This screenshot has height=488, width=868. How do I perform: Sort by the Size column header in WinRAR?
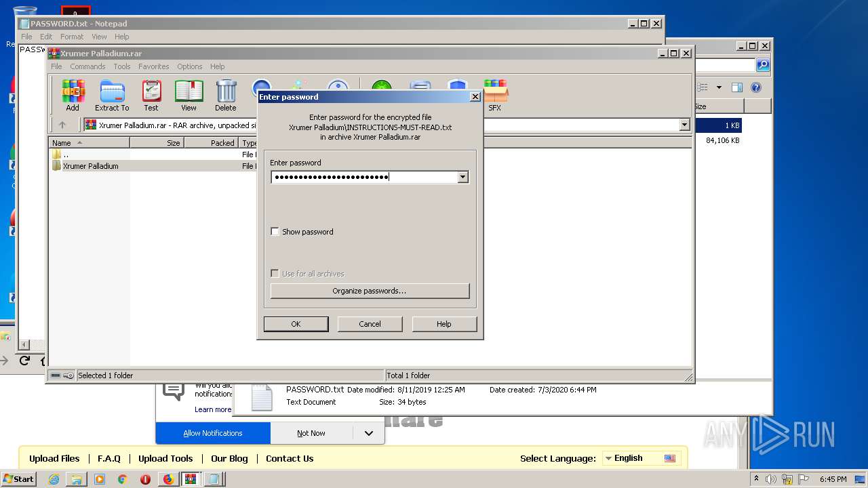[x=157, y=143]
